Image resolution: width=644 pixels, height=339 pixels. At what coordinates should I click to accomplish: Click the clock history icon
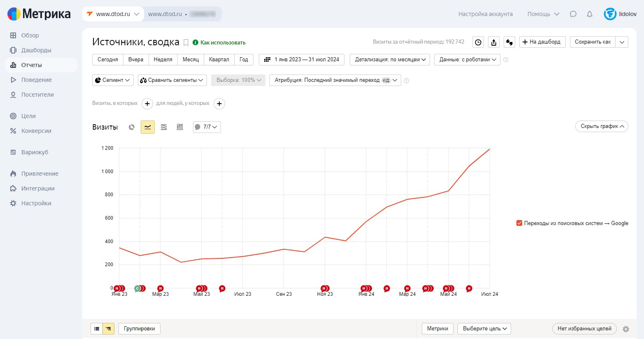click(478, 42)
